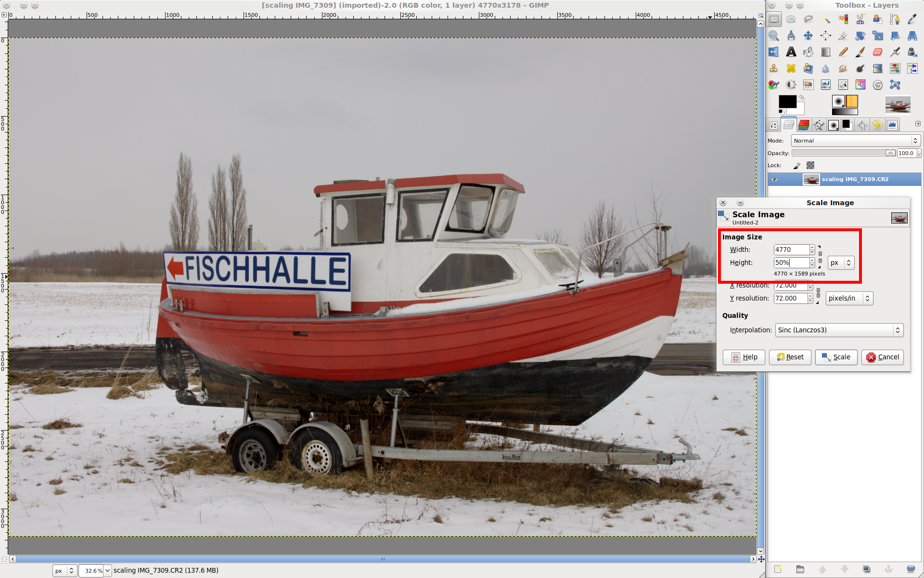Viewport: 924px width, 578px height.
Task: Switch to the Channels dock tab
Action: click(x=804, y=125)
